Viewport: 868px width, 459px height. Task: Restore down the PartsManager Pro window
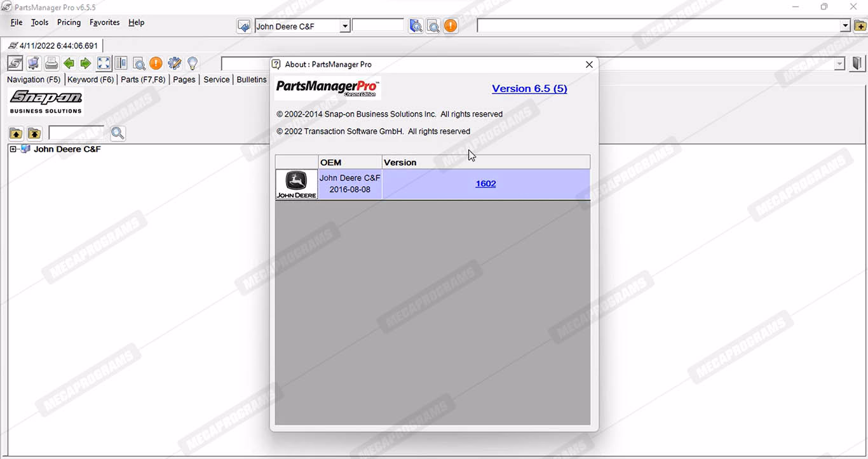pos(824,7)
